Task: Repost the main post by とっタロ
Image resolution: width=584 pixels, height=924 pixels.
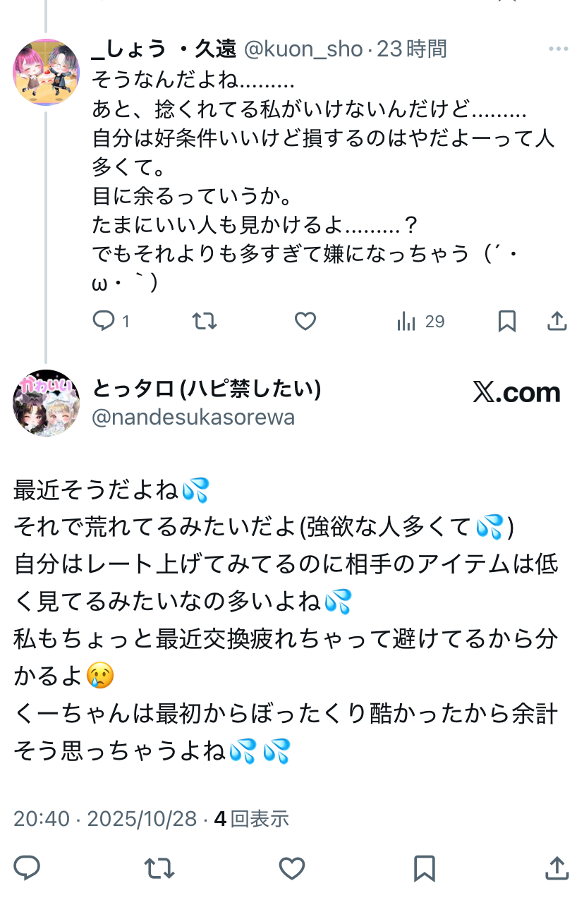Action: coord(159,868)
